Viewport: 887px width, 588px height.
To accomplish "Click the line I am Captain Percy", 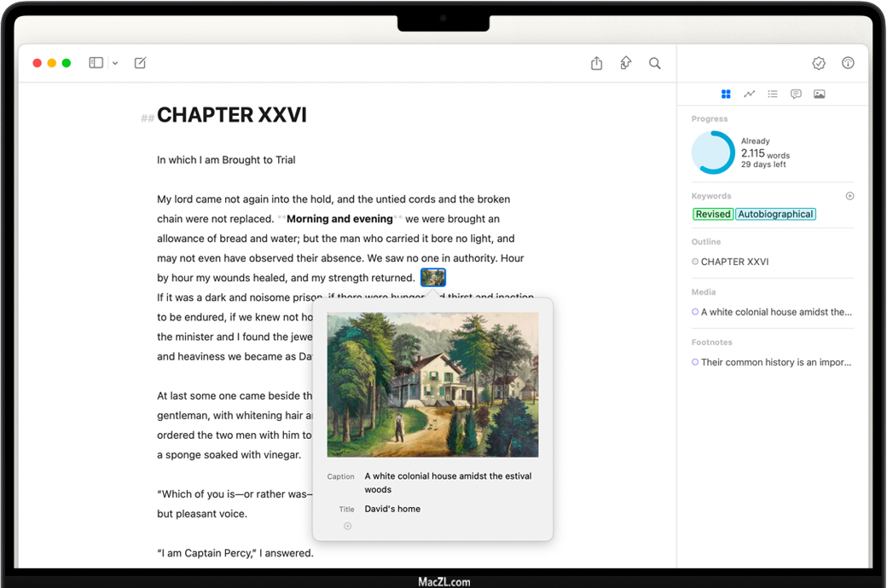I will pos(235,554).
